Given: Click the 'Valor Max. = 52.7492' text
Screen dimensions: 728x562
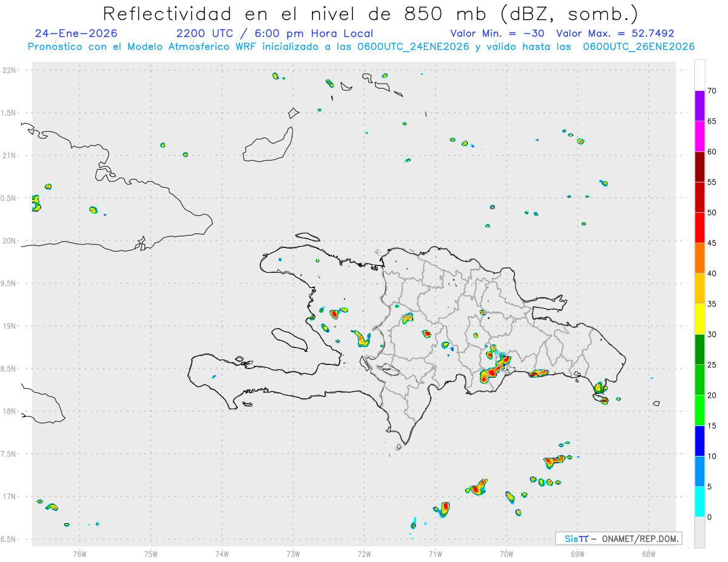Looking at the screenshot, I should [615, 33].
